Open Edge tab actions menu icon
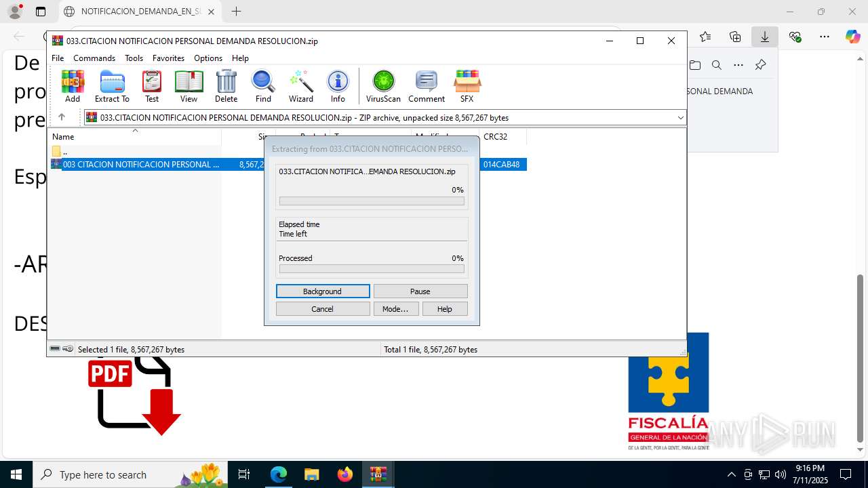Screen dimensions: 868x488 (41, 12)
